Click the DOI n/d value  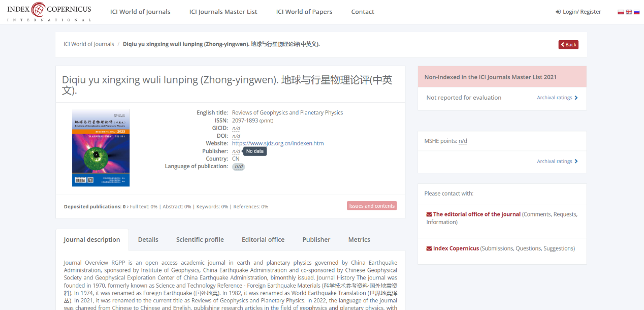236,136
